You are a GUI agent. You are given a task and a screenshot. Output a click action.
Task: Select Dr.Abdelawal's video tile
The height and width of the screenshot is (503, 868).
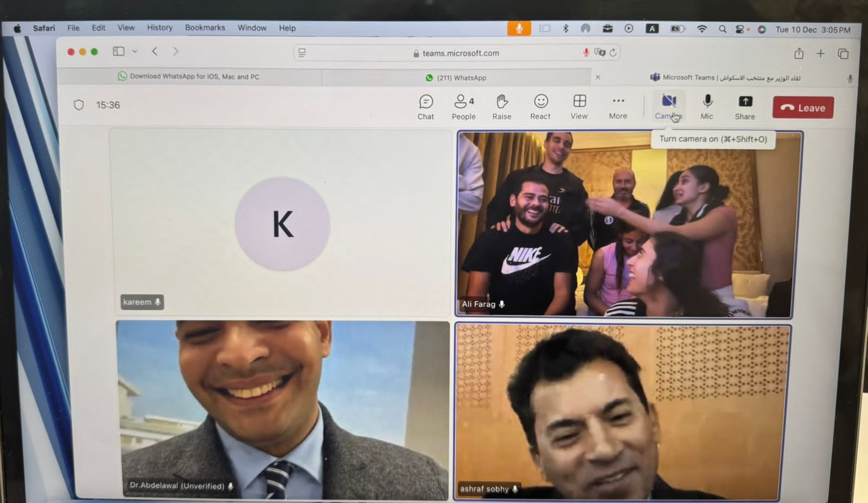click(x=283, y=410)
